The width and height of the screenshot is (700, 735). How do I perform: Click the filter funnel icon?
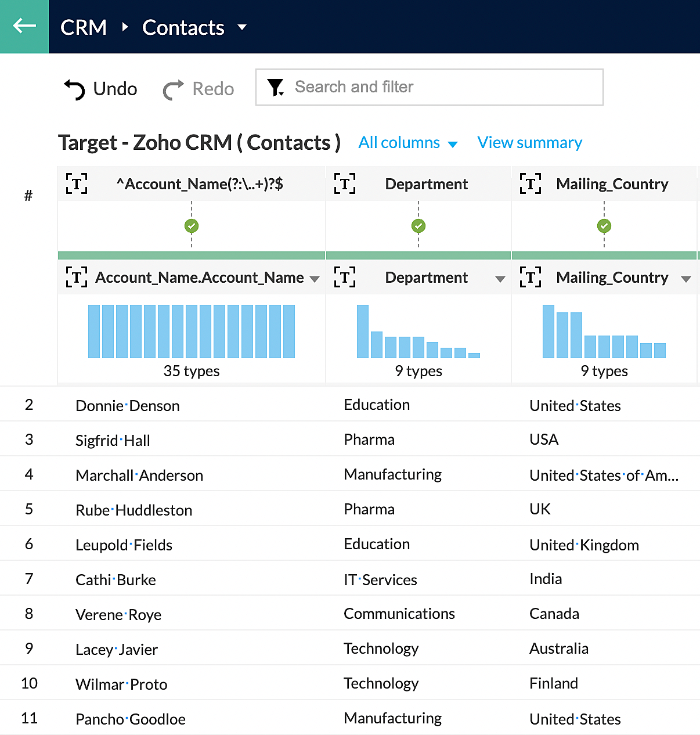point(275,87)
